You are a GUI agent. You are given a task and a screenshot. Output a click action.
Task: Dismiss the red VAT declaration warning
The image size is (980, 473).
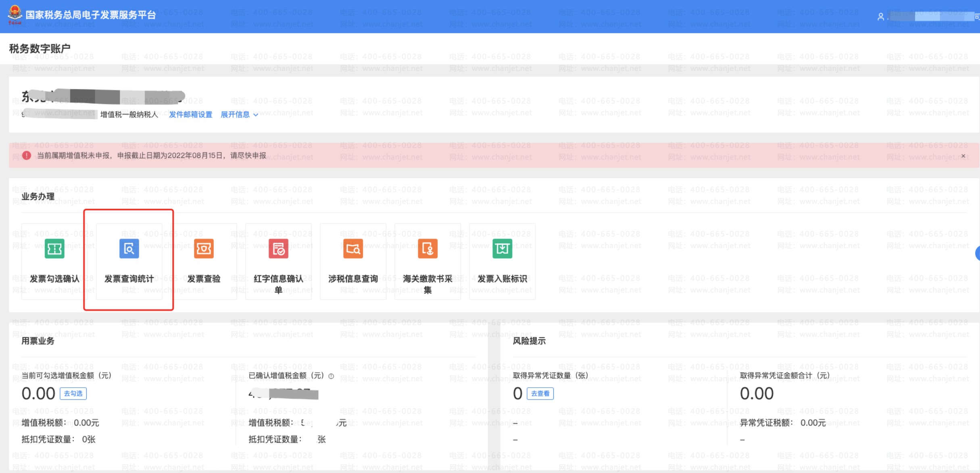click(x=963, y=156)
